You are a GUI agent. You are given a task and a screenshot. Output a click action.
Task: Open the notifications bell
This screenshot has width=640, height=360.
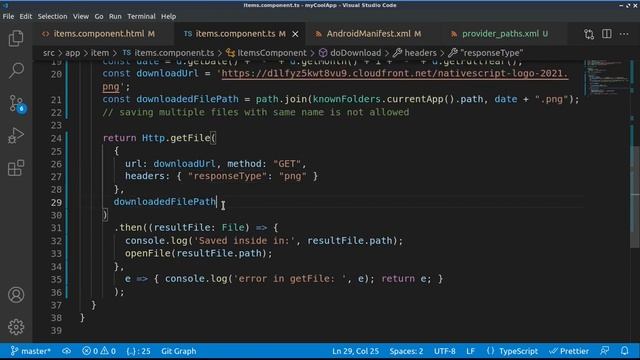point(624,351)
